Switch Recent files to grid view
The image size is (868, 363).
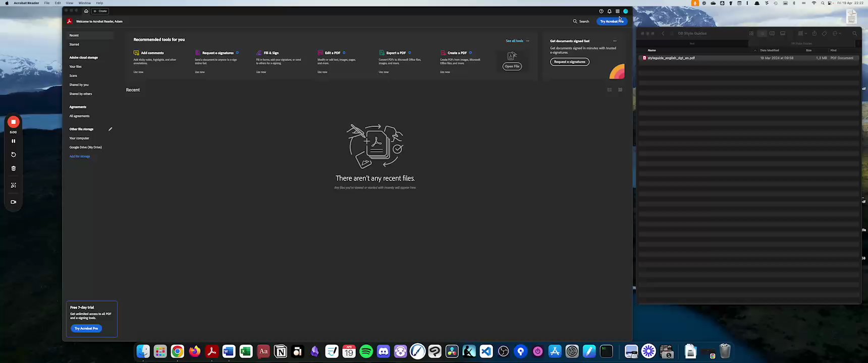[x=620, y=90]
